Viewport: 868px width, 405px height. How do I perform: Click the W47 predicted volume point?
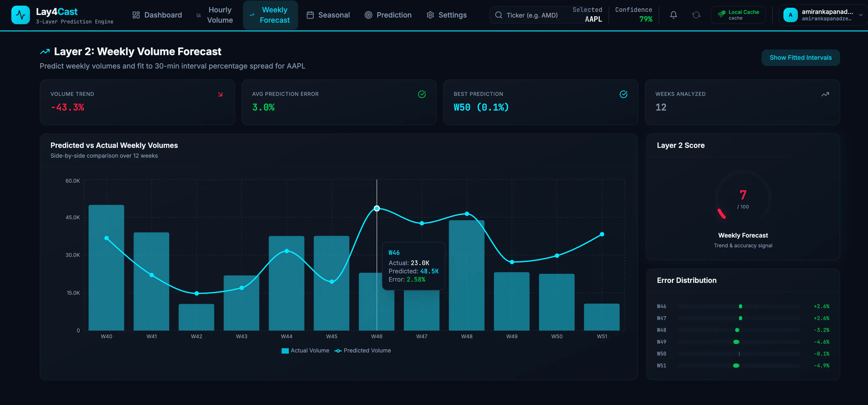click(422, 223)
